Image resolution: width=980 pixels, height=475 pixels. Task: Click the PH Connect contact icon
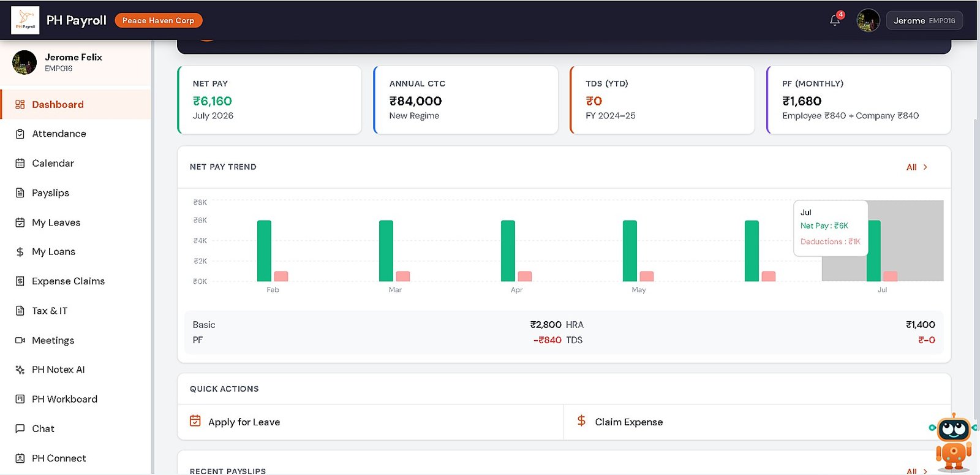point(20,458)
